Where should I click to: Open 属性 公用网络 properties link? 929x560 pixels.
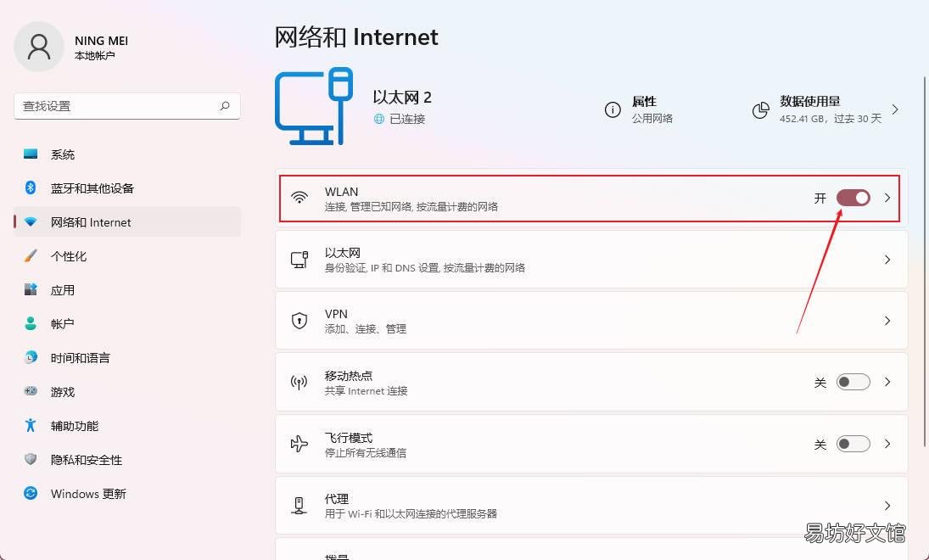pos(640,109)
